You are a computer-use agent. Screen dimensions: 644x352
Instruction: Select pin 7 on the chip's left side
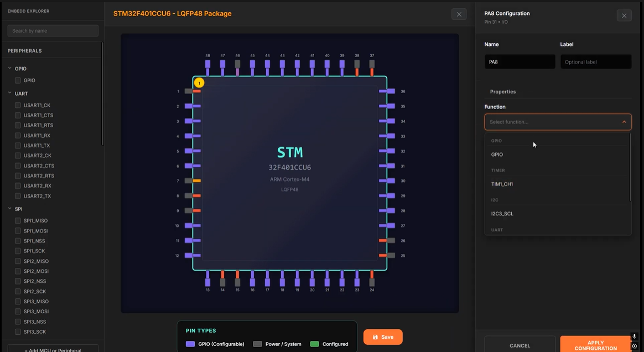tap(192, 181)
